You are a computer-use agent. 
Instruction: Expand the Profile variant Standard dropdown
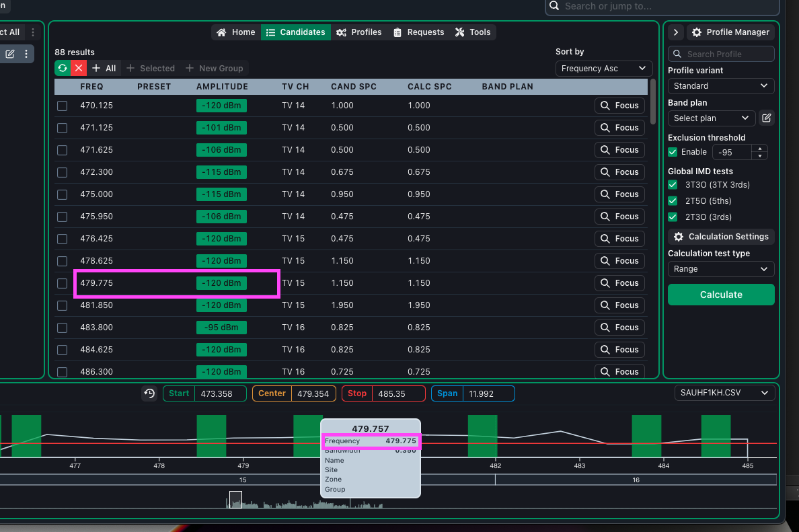(x=720, y=86)
